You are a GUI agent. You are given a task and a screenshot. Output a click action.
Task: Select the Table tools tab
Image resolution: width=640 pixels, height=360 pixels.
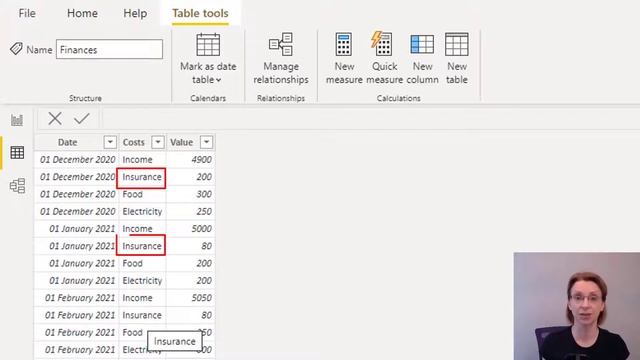pyautogui.click(x=200, y=13)
